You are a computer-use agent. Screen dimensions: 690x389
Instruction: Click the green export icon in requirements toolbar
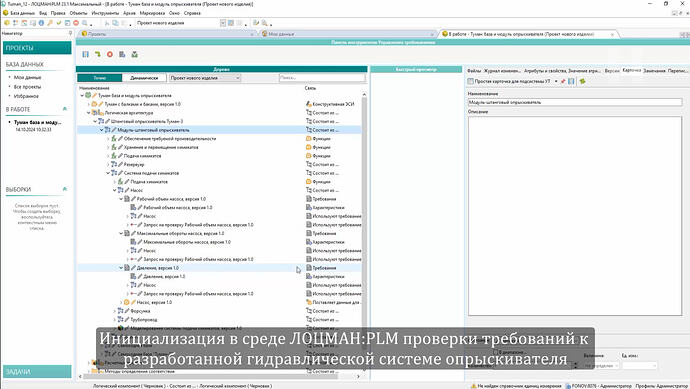pos(134,54)
